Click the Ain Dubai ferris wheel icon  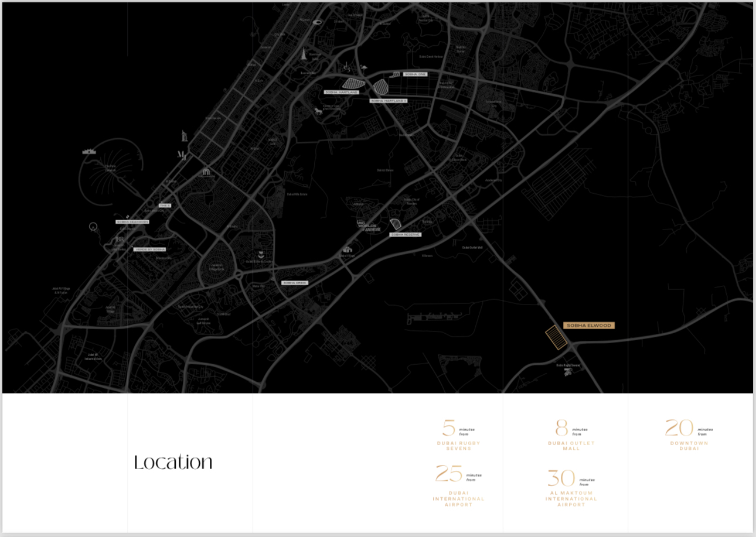(x=93, y=227)
